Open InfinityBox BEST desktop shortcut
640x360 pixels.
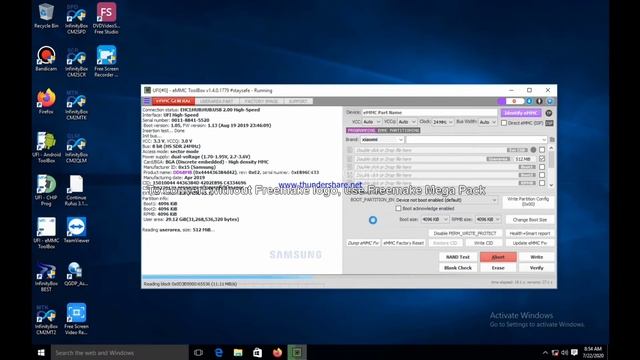[x=46, y=277]
